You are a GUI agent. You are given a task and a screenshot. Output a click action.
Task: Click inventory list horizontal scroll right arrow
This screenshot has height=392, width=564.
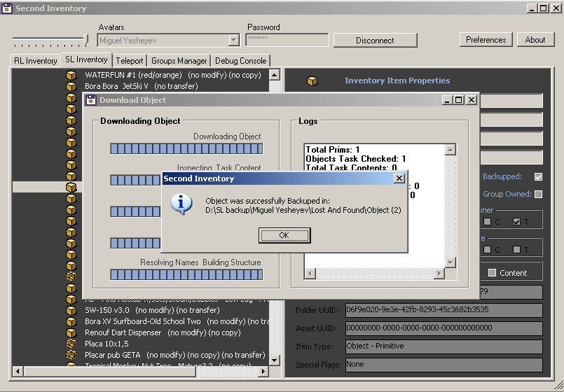point(263,371)
